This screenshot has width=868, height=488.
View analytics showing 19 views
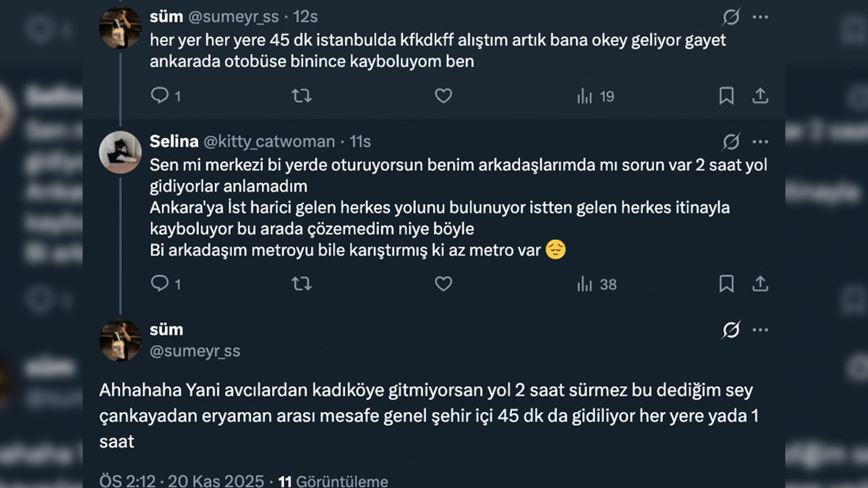(x=595, y=96)
